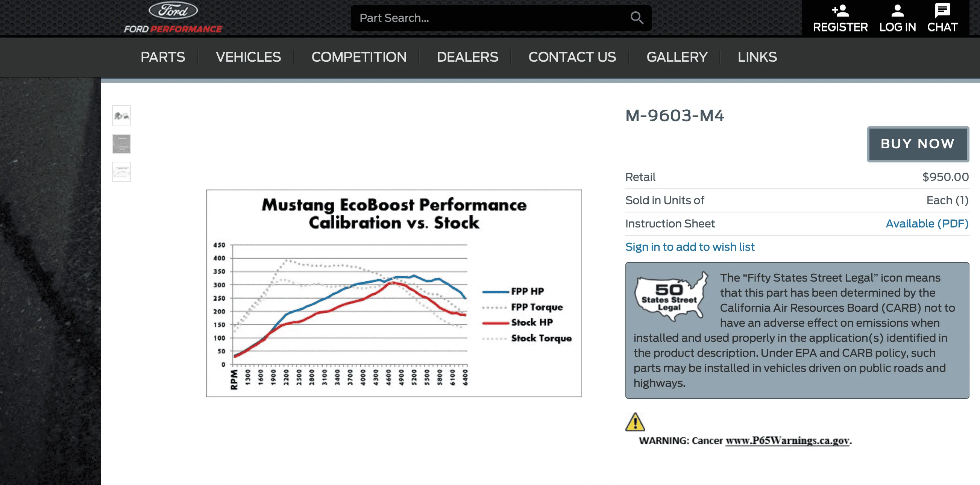Click the Retail label

tap(640, 177)
